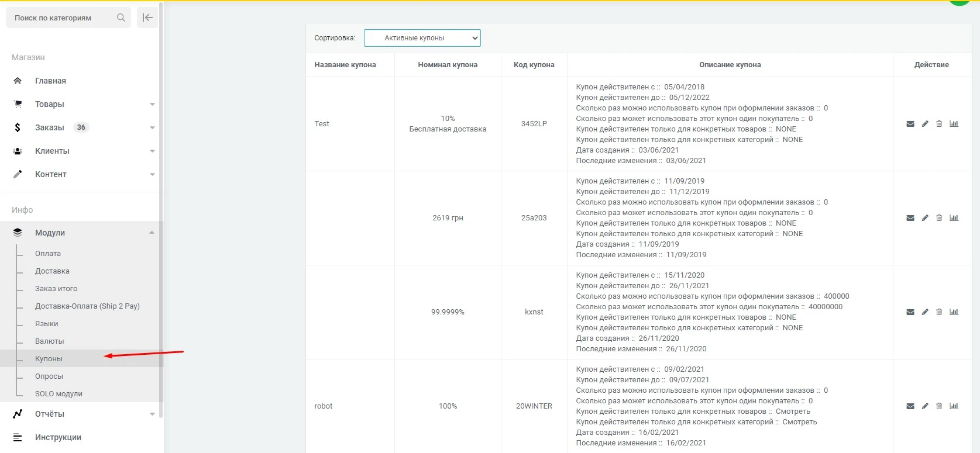The height and width of the screenshot is (453, 980).
Task: Click Смотреть link for specific products
Action: coord(793,411)
